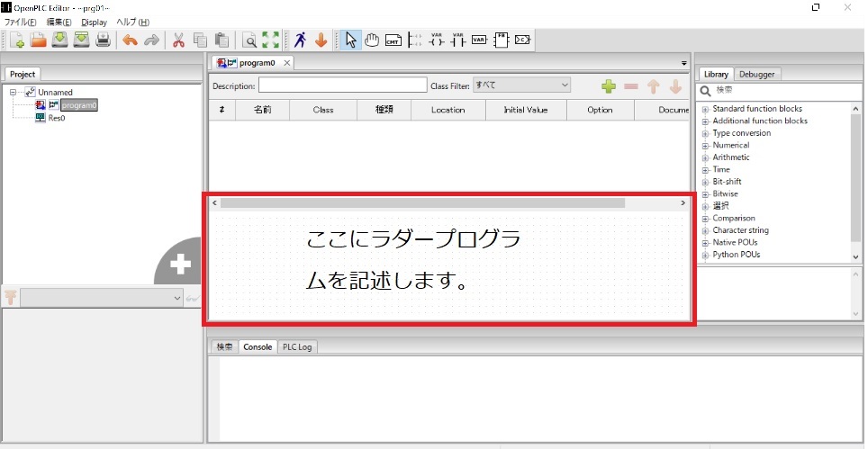Add a variable with green plus icon

tap(609, 86)
